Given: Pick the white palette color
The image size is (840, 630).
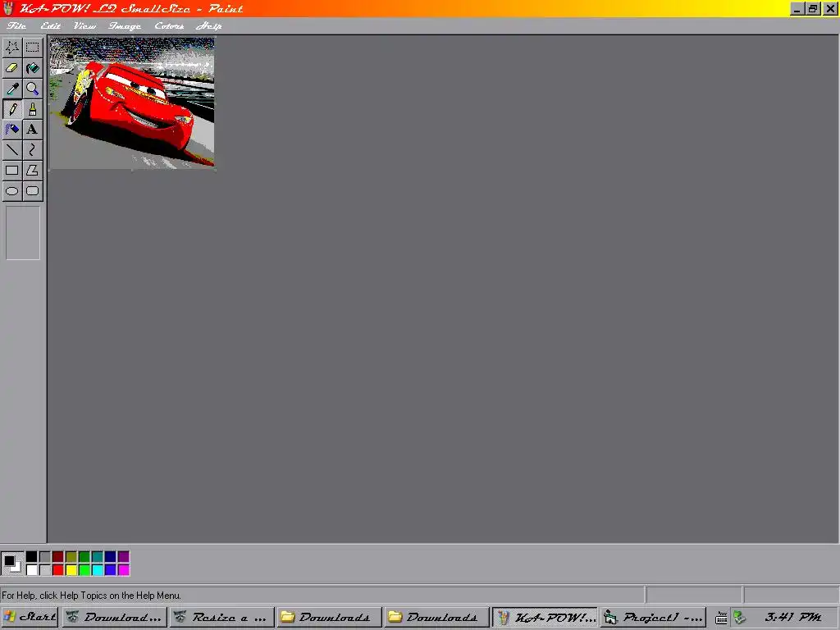Looking at the screenshot, I should (32, 570).
